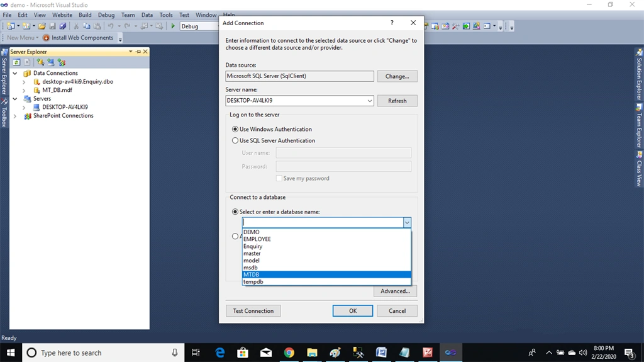Open Toolbox side tab

pyautogui.click(x=4, y=113)
